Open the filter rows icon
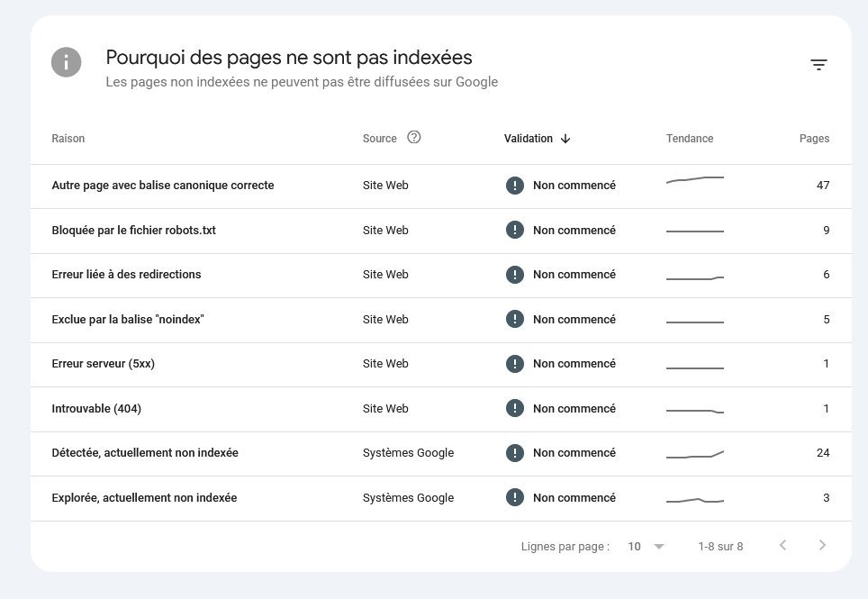 (818, 65)
